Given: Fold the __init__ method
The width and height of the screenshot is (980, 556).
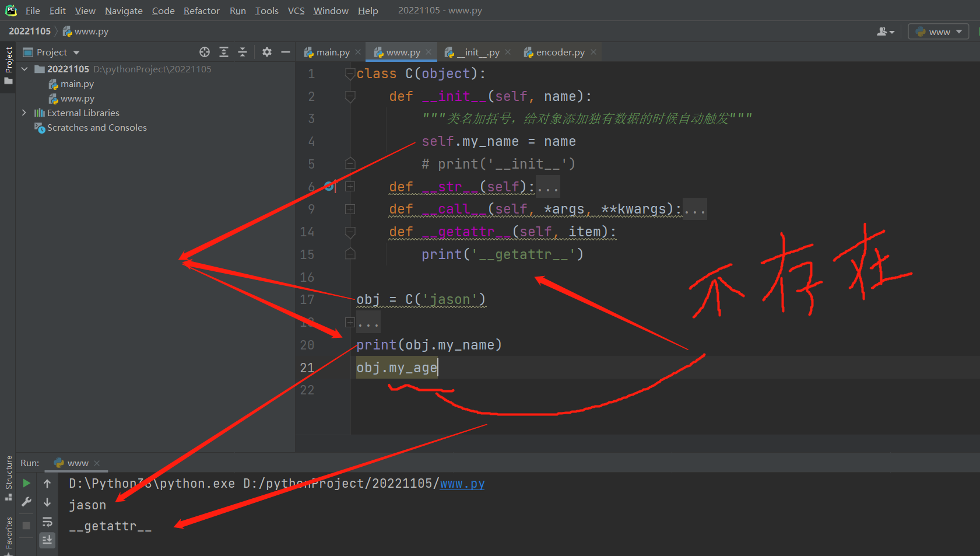Looking at the screenshot, I should [350, 96].
